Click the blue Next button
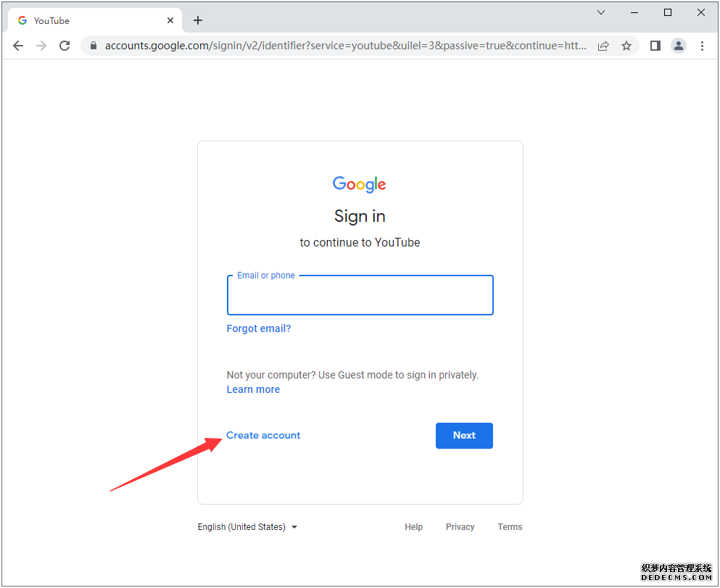 (464, 435)
